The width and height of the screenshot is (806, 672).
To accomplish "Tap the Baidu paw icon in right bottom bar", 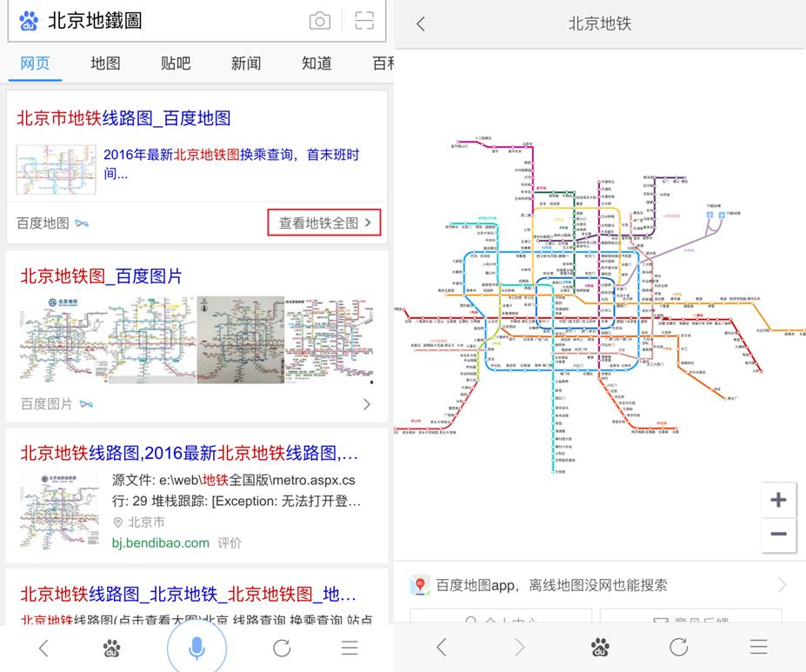I will 599,648.
